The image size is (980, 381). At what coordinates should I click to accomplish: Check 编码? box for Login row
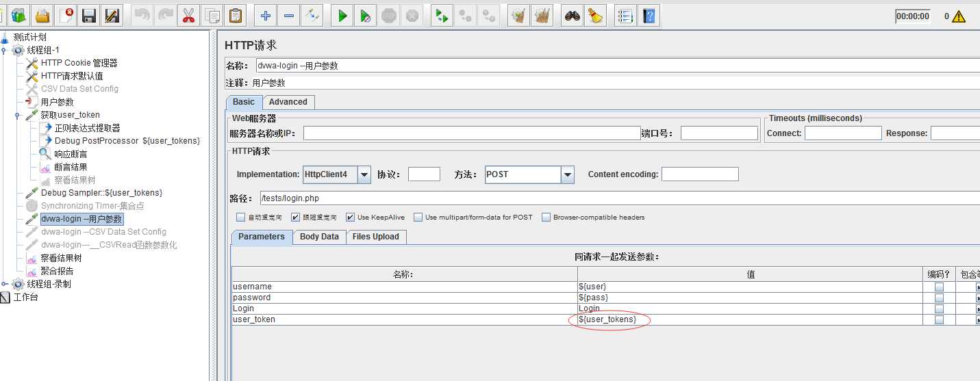tap(939, 308)
